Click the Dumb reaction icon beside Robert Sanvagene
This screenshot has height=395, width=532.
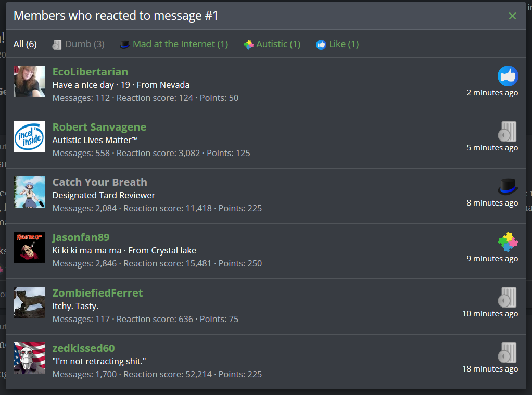(508, 132)
